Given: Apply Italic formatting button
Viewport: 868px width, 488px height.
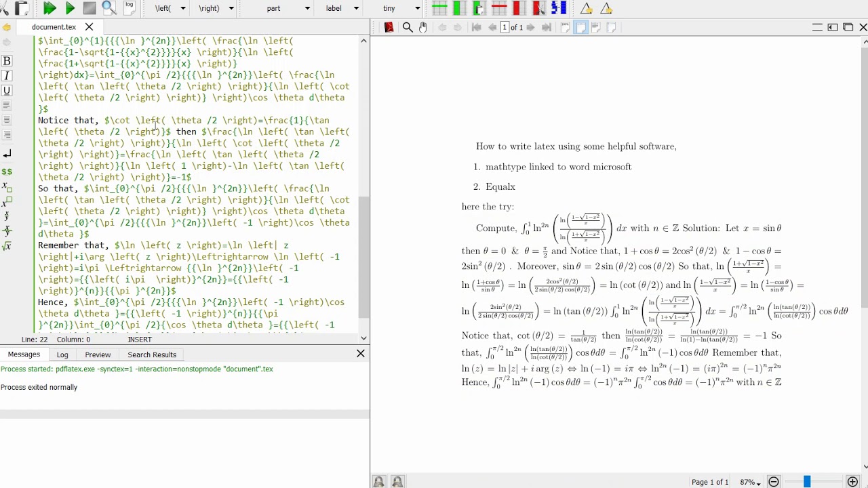Looking at the screenshot, I should point(7,76).
